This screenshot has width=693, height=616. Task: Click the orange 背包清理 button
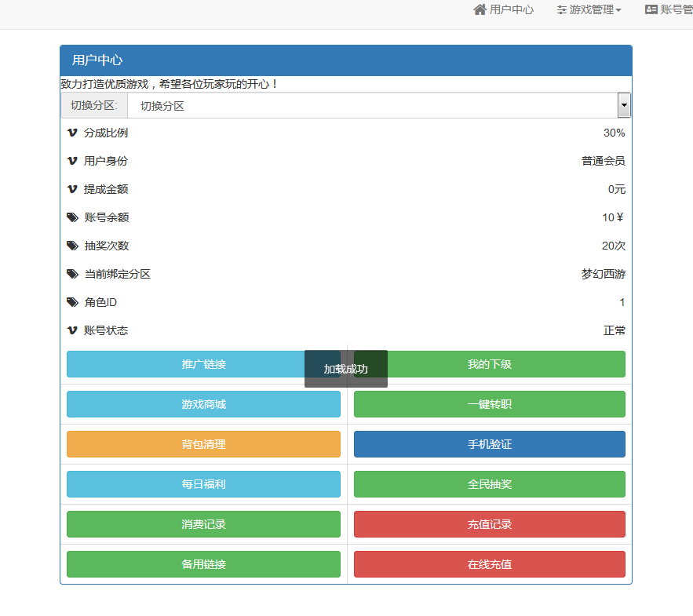(203, 444)
